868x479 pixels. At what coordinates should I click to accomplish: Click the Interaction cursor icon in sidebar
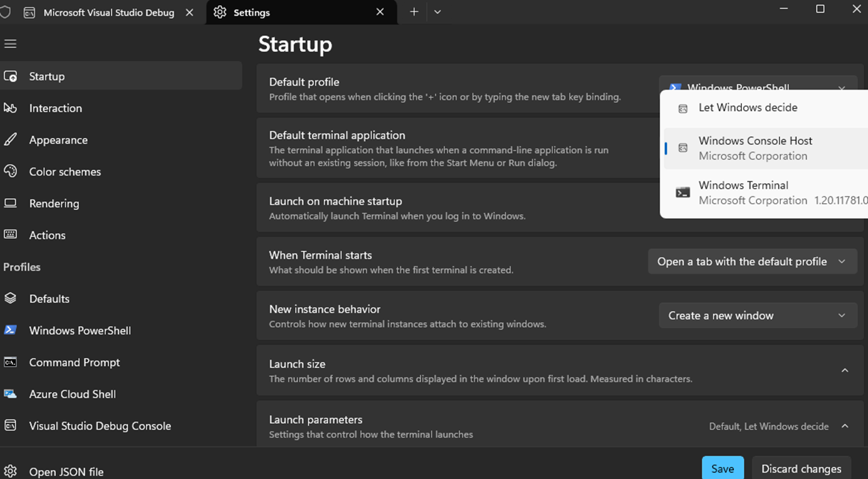tap(10, 108)
